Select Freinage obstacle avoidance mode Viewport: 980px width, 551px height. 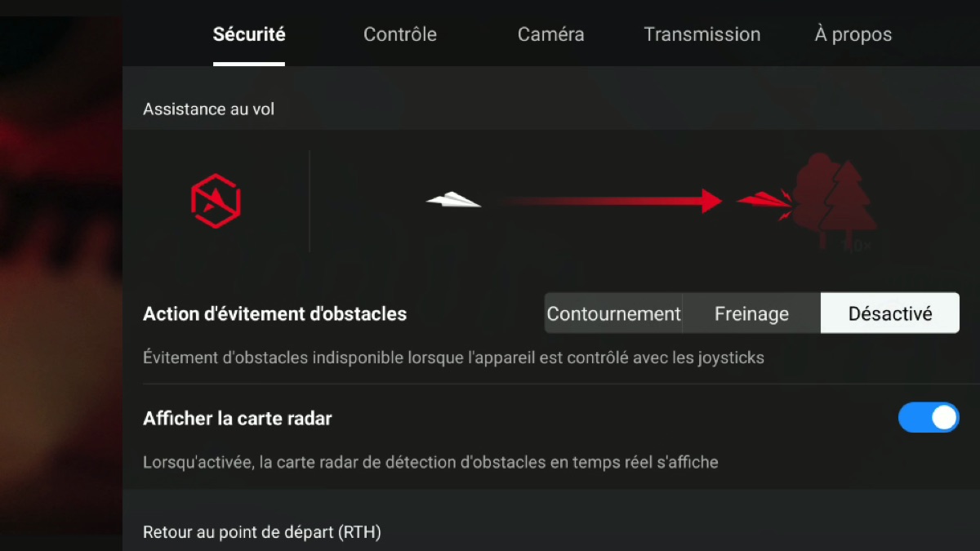(x=751, y=313)
